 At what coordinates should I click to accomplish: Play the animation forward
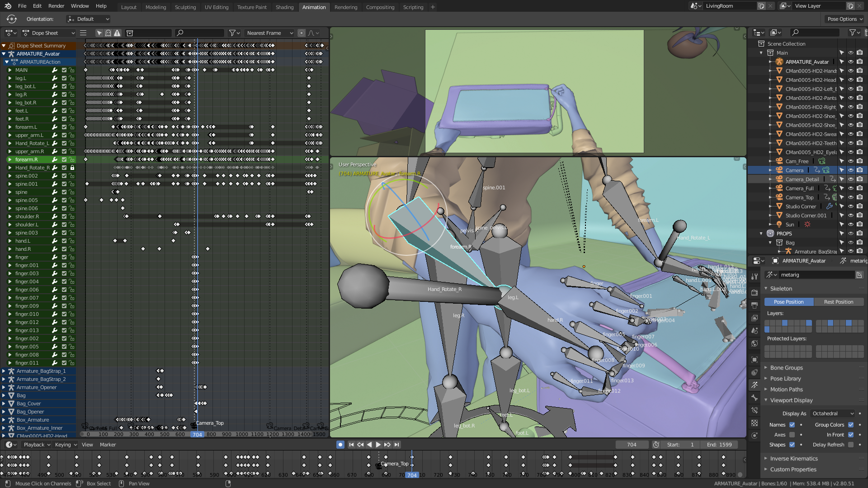(378, 445)
